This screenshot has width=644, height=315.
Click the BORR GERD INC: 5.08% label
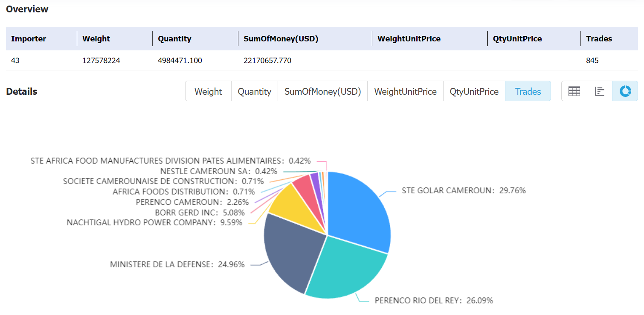(x=200, y=212)
